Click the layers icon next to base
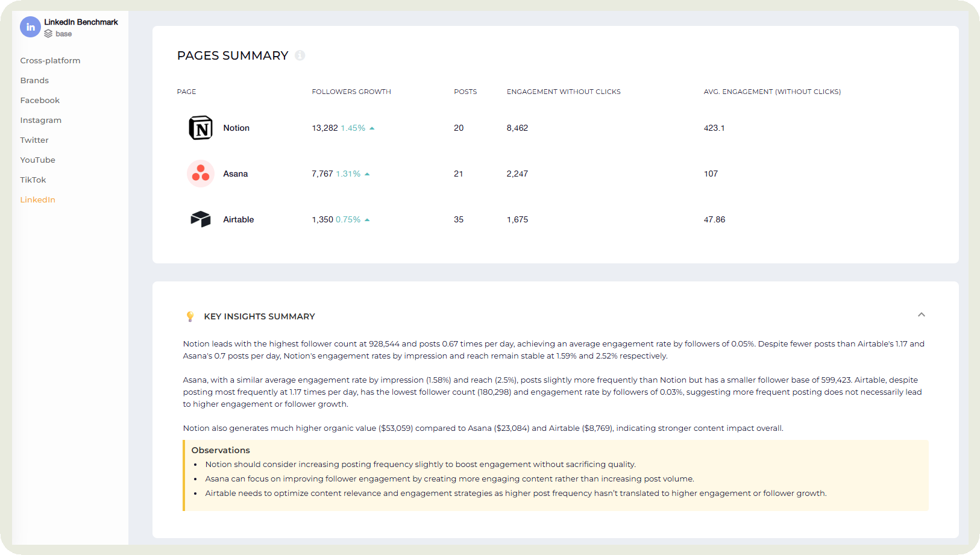Image resolution: width=980 pixels, height=555 pixels. tap(48, 34)
